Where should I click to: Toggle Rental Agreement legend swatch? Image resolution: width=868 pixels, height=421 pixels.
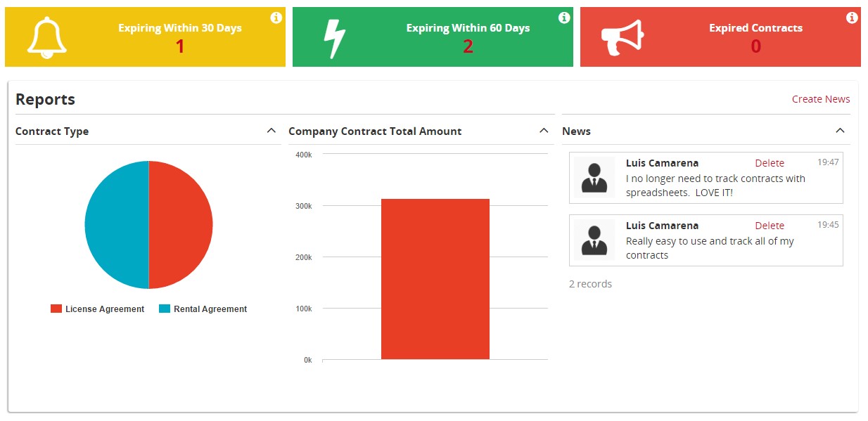[x=165, y=309]
